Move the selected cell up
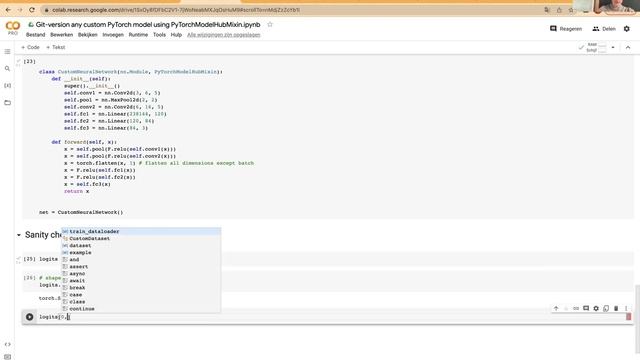Image resolution: width=640 pixels, height=360 pixels. tap(556, 309)
